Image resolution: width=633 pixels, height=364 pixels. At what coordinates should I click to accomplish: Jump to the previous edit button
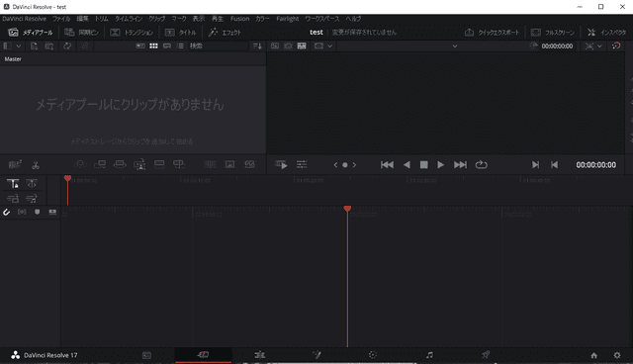click(x=387, y=164)
